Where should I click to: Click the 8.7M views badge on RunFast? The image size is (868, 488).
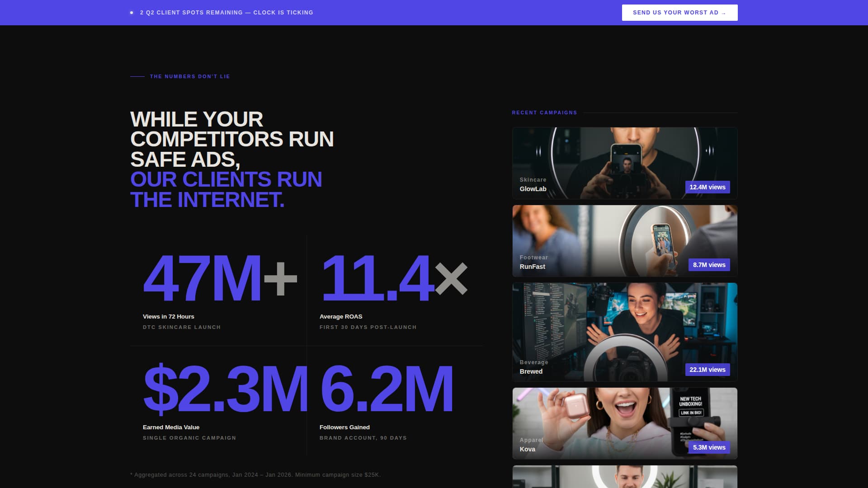pos(709,265)
